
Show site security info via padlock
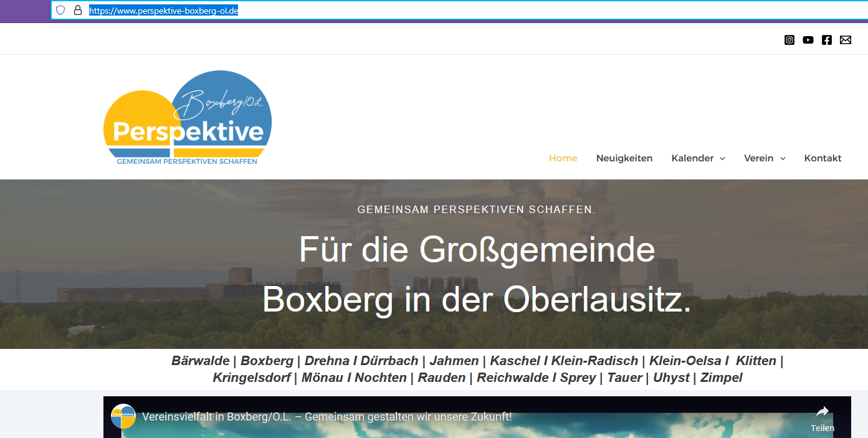click(78, 10)
